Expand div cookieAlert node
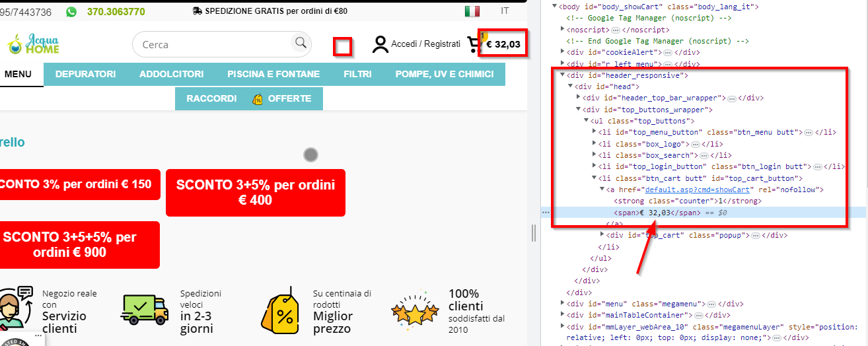Screen dimensions: 868x346 point(562,52)
